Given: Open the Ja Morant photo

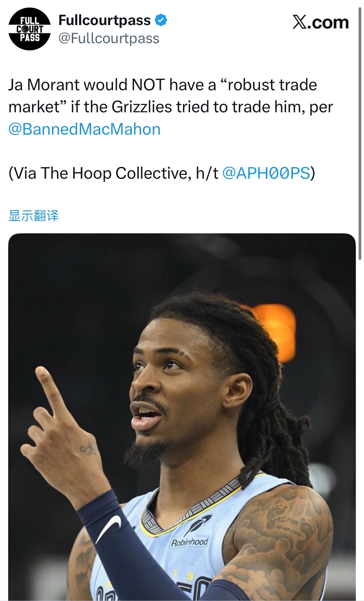Looking at the screenshot, I should tap(182, 417).
